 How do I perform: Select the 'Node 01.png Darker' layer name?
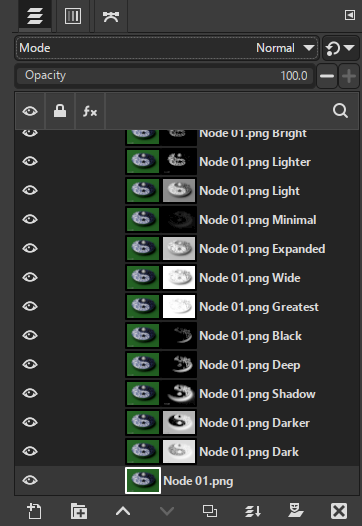tap(254, 423)
